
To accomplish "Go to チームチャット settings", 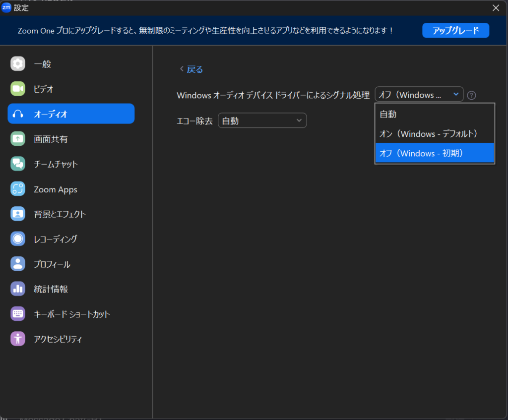I will 71,164.
